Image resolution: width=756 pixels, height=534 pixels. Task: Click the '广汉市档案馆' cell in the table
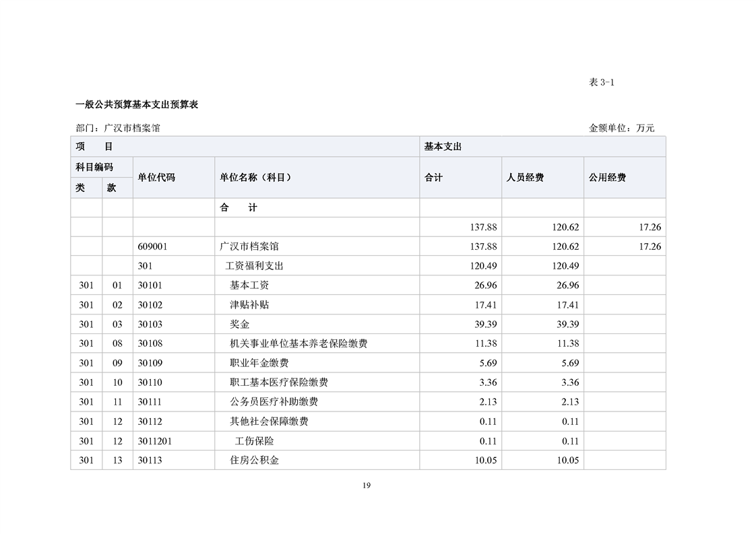click(249, 246)
